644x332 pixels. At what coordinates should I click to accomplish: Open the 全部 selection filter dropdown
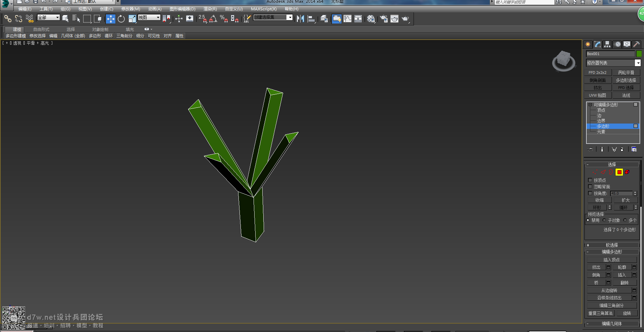tap(49, 17)
